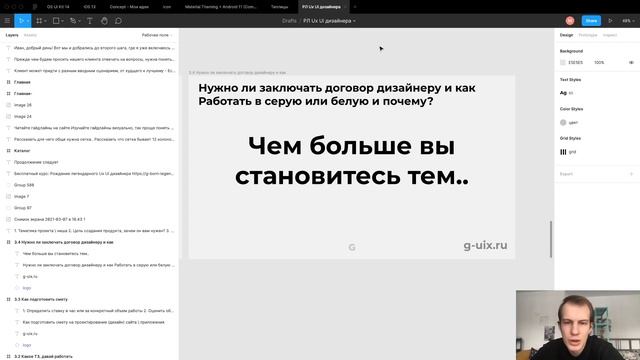Switch to the OS UI Kit 14 tab

pos(58,7)
